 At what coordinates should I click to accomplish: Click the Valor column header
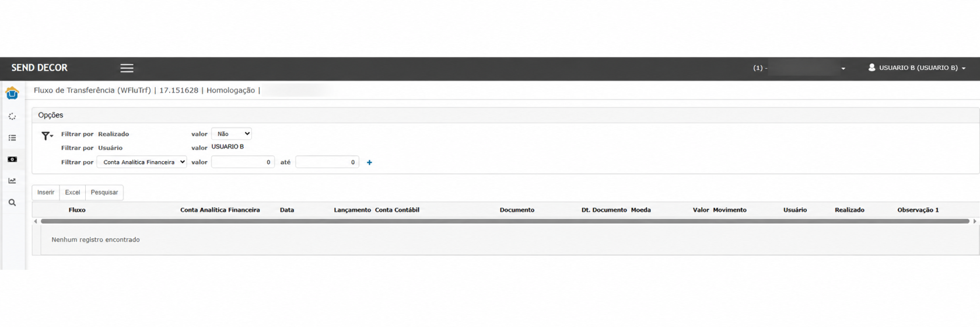point(701,210)
